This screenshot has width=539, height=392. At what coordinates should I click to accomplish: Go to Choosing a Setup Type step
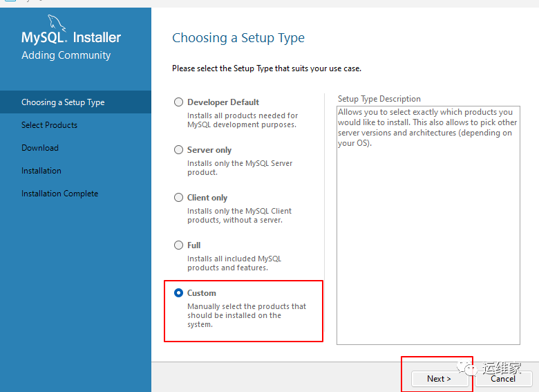pyautogui.click(x=63, y=102)
